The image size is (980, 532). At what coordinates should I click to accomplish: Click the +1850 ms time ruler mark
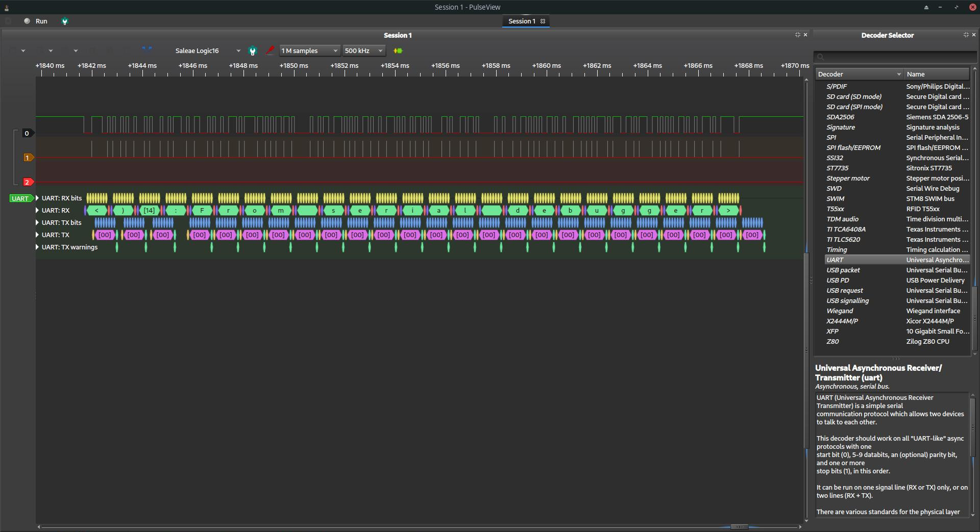click(x=294, y=66)
